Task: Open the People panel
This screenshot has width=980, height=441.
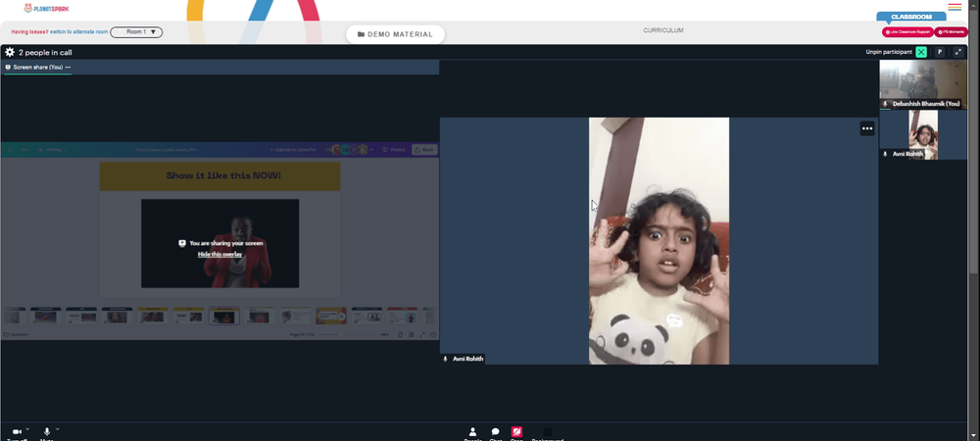Action: point(472,433)
